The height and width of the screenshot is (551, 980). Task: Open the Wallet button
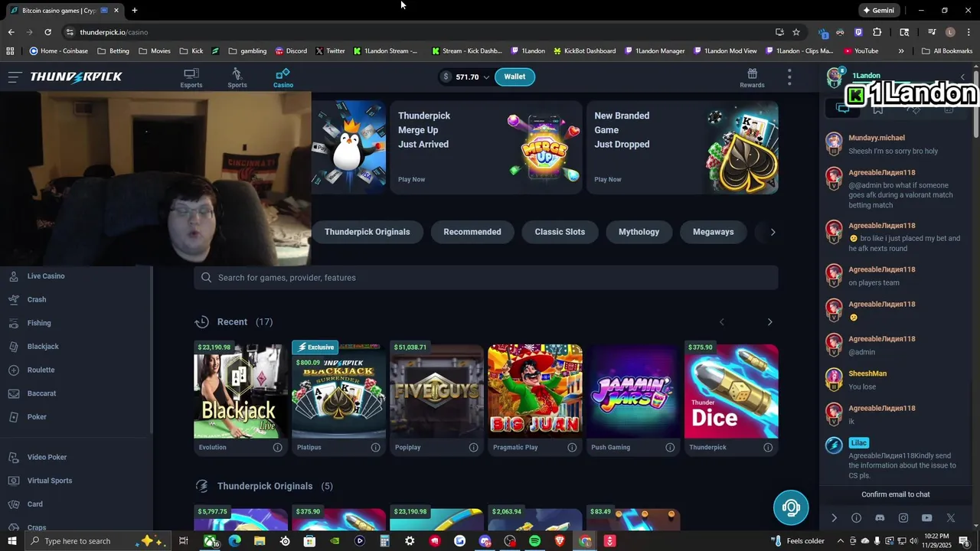[x=514, y=77]
